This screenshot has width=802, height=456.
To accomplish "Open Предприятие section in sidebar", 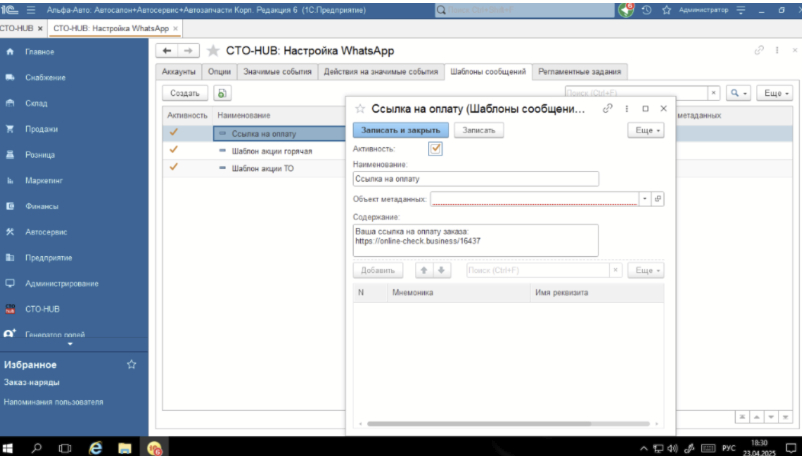I will point(49,258).
